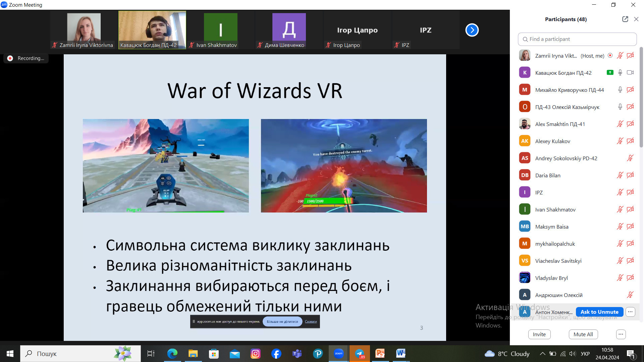Viewport: 644px width, 362px height.
Task: Show next page of video thumbnails
Action: [x=472, y=30]
